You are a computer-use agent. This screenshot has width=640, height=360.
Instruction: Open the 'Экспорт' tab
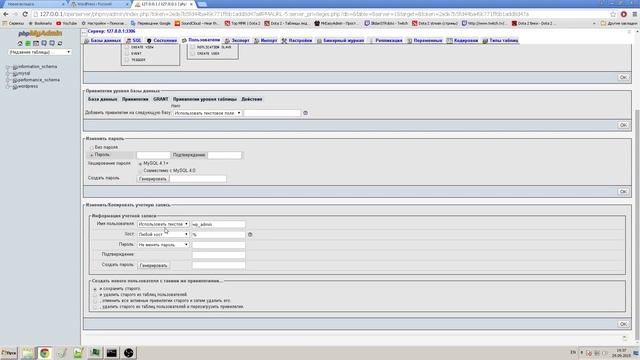coord(237,41)
